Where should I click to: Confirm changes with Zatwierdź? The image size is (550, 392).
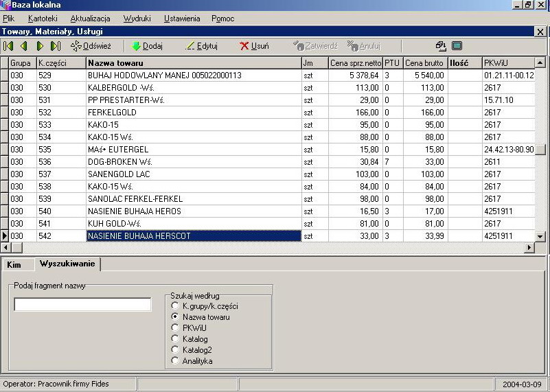315,46
